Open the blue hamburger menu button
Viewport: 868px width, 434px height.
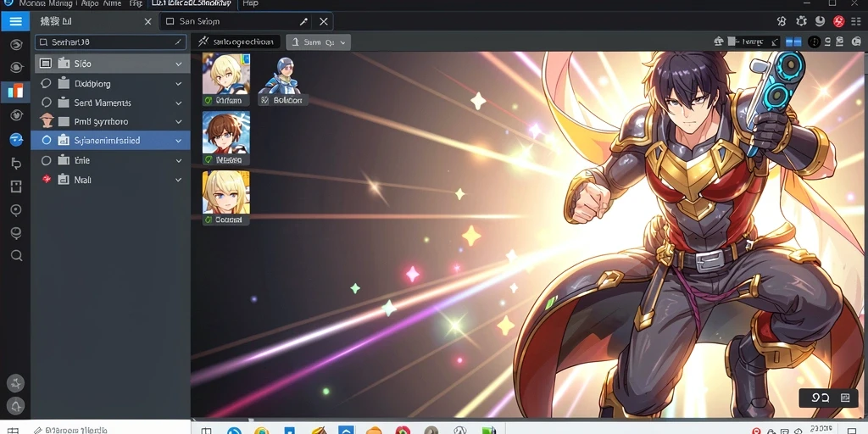pyautogui.click(x=15, y=21)
